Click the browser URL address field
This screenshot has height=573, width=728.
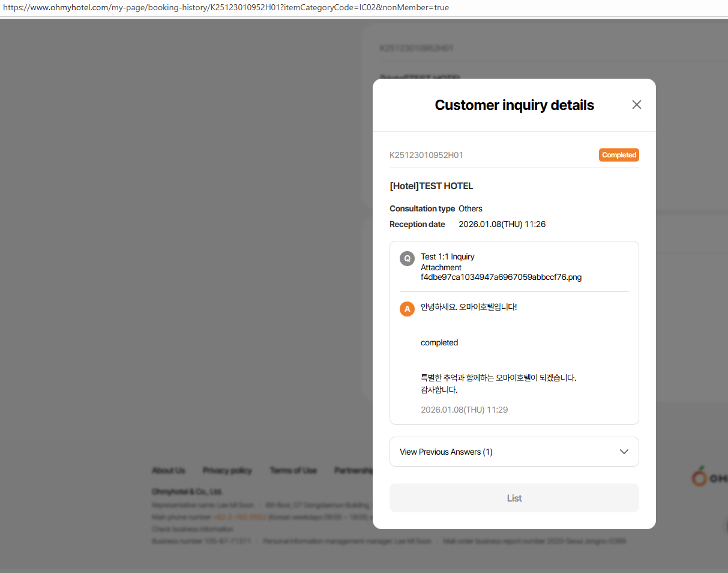(240, 8)
